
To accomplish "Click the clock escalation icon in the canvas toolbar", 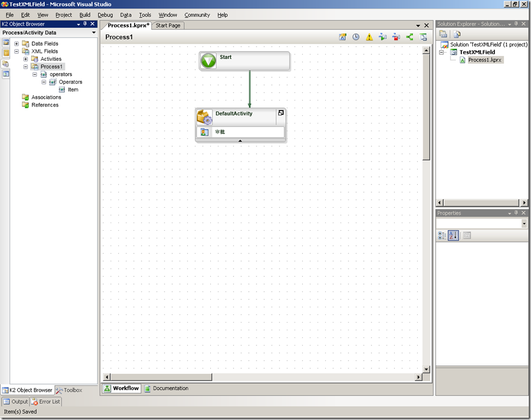I will click(356, 37).
